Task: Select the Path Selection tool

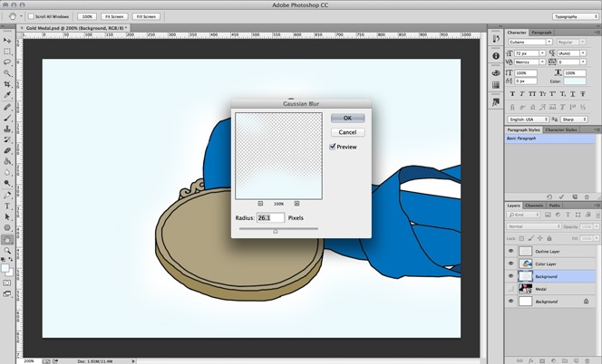Action: [7, 216]
